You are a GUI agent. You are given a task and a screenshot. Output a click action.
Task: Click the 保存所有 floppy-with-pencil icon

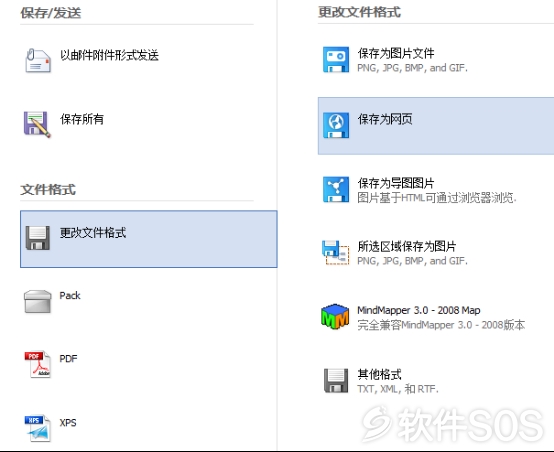click(37, 124)
